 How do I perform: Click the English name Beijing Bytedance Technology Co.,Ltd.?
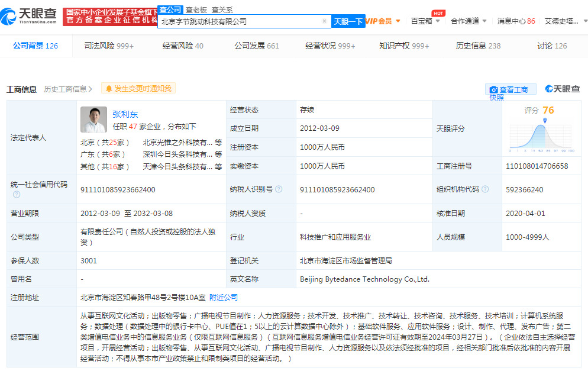[364, 279]
